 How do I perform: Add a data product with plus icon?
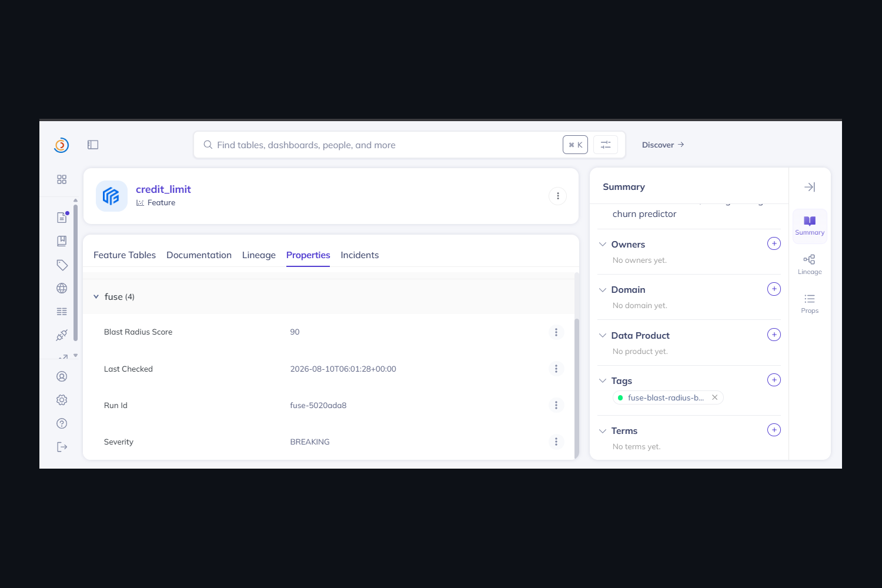774,335
